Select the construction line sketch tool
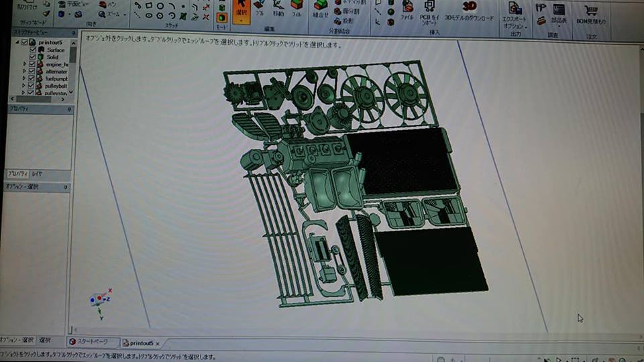Screen dimensions: 644x362 pyautogui.click(x=138, y=15)
